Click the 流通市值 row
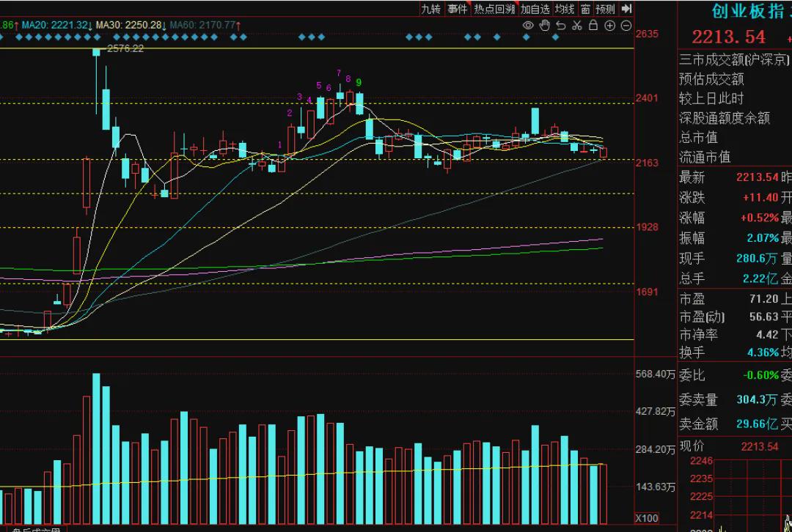Screen dimensions: 792x532 point(705,157)
